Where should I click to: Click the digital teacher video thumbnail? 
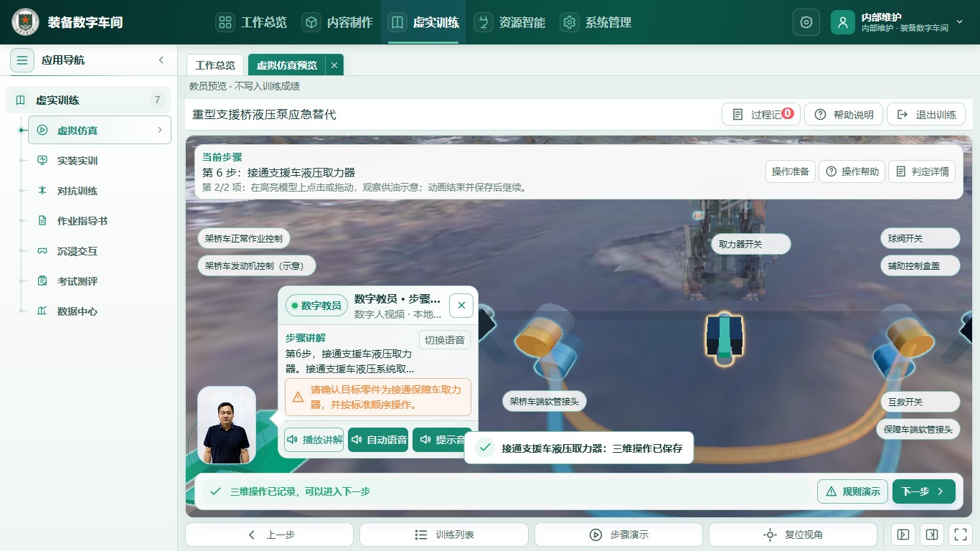coord(227,425)
